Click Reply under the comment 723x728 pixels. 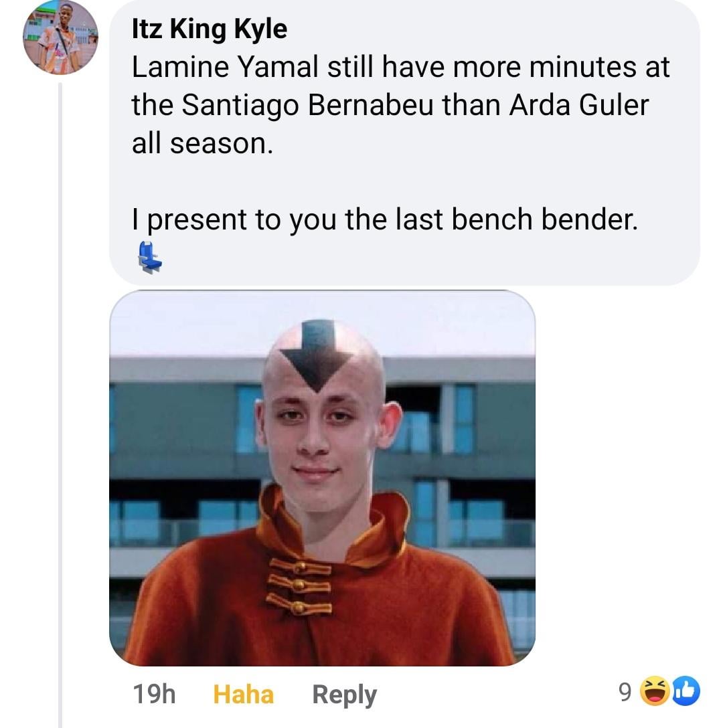tap(344, 695)
